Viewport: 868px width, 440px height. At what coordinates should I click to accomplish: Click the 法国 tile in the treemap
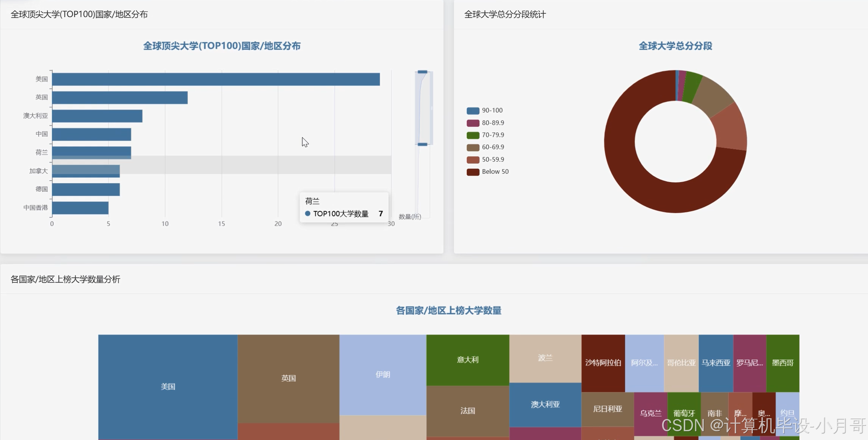coord(467,411)
